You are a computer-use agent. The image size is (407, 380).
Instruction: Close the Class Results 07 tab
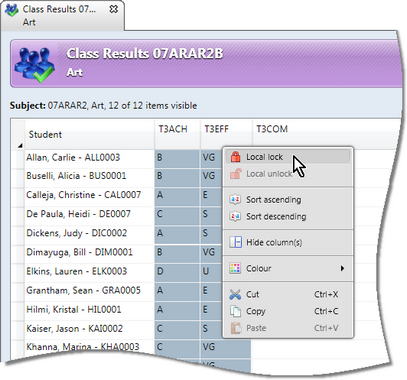tap(114, 9)
